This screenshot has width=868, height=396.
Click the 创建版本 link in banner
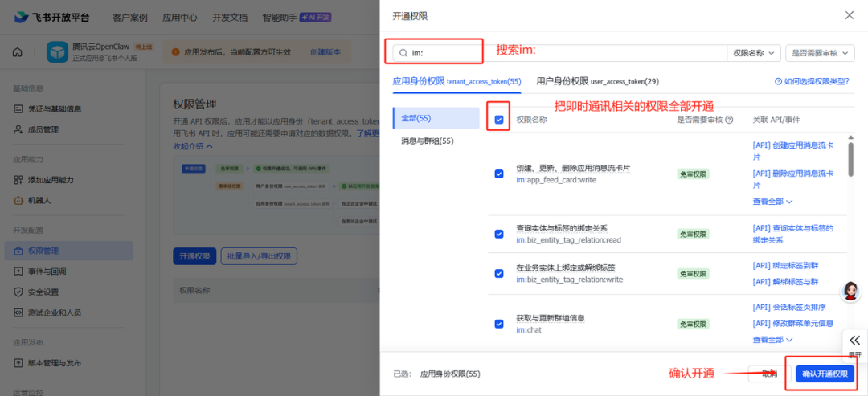pyautogui.click(x=325, y=52)
